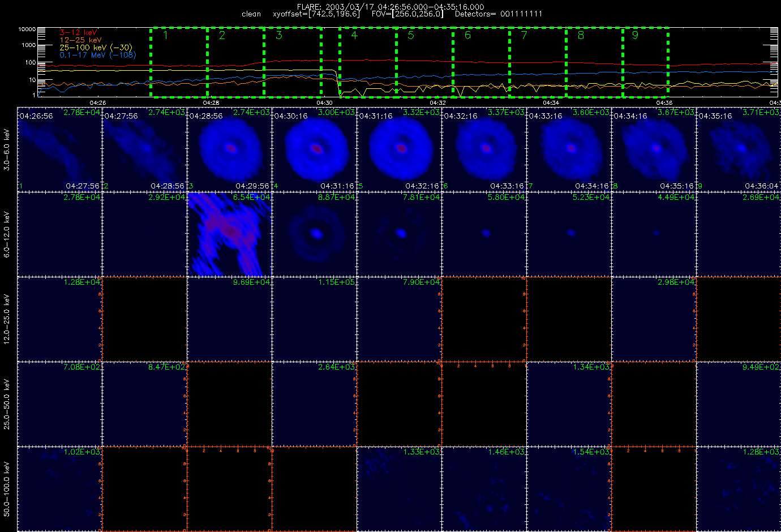Click the 04:32 time axis label
This screenshot has width=781, height=532.
[437, 102]
